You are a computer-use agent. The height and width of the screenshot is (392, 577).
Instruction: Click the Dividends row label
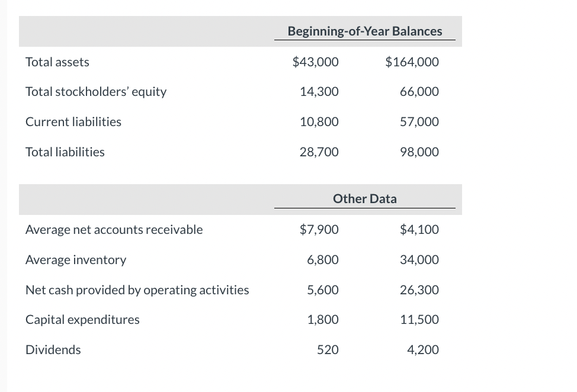click(x=53, y=350)
